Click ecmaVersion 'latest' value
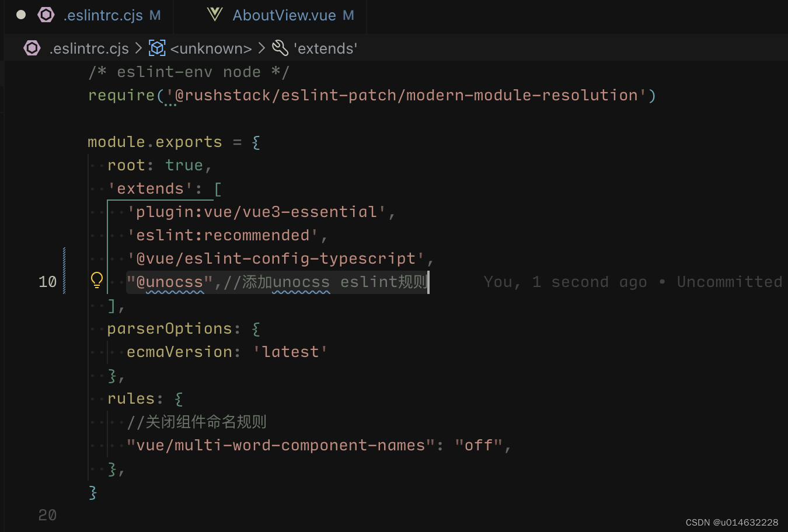 click(x=290, y=352)
